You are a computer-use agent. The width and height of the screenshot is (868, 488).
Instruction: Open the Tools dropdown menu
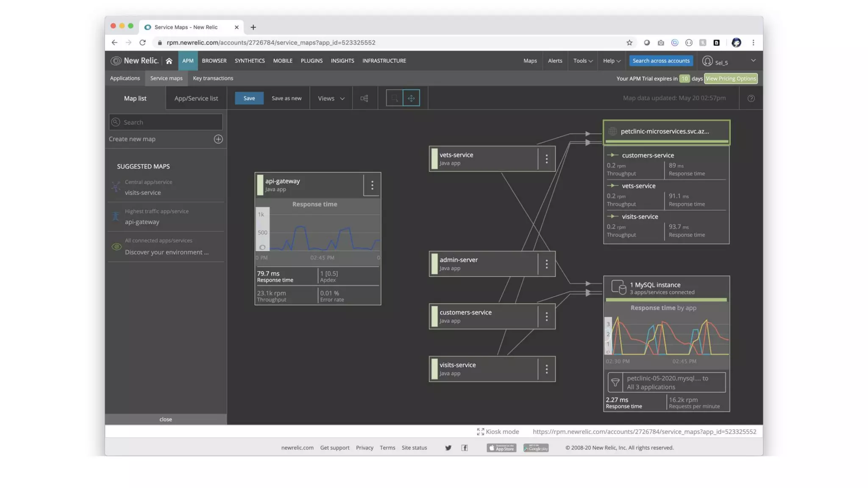tap(583, 61)
